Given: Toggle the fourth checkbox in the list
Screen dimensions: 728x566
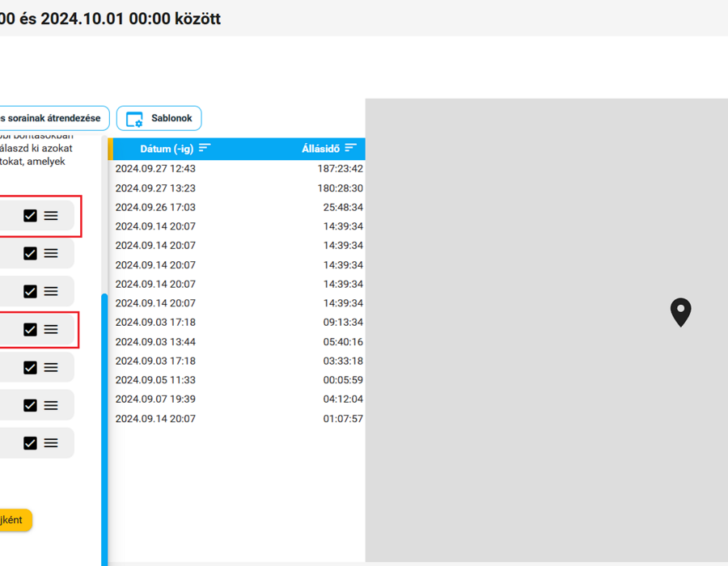Looking at the screenshot, I should 30,329.
